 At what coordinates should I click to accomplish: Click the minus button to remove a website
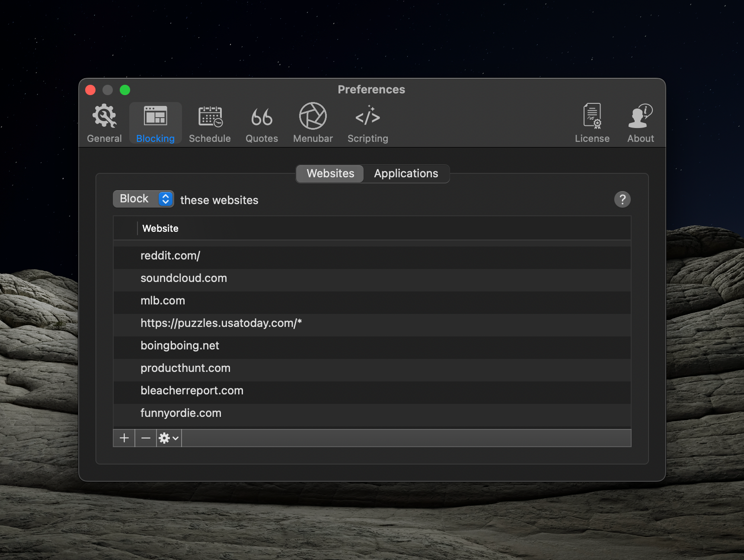pos(146,438)
